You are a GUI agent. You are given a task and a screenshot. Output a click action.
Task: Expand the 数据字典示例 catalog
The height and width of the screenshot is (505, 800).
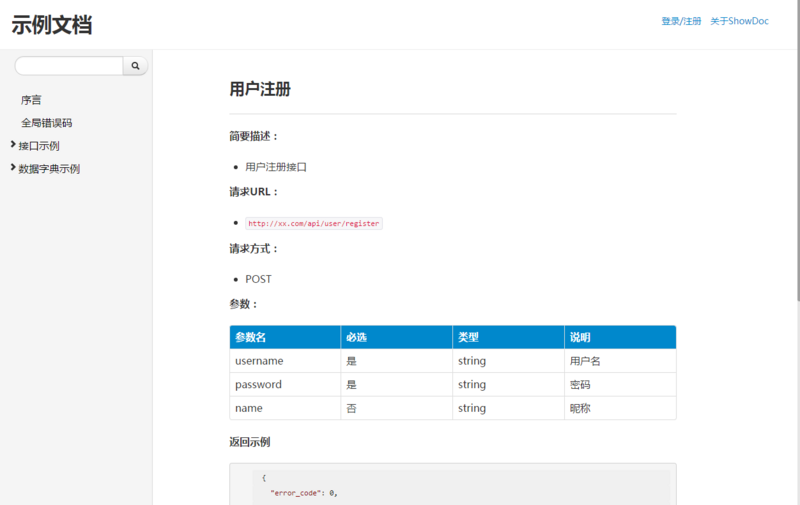coord(48,169)
